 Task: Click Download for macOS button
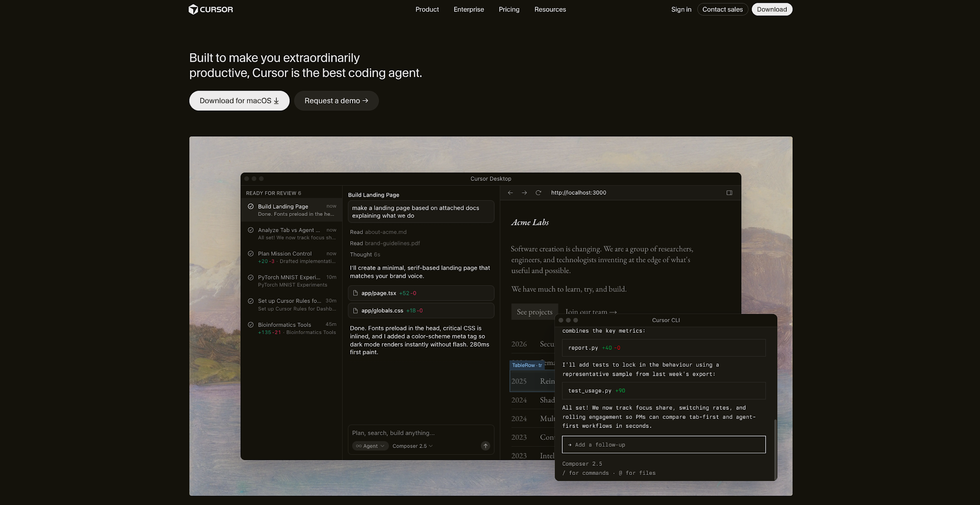click(x=239, y=101)
